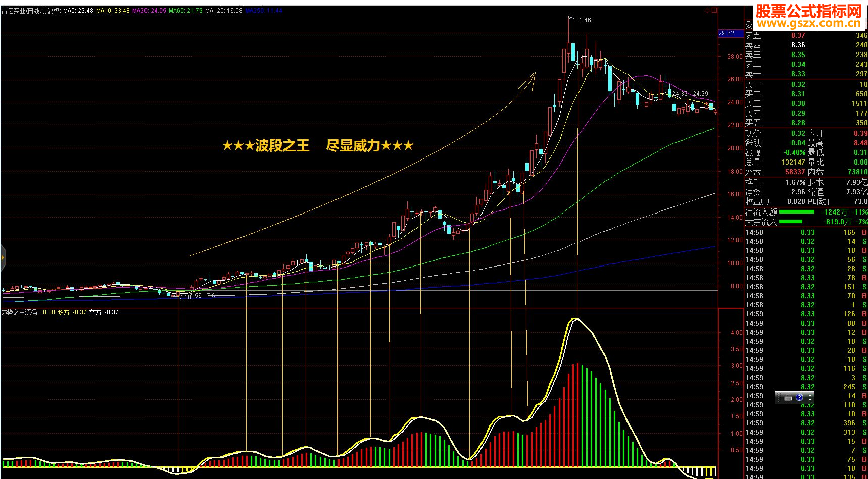Click the 收益(一) 0.028 field
The height and width of the screenshot is (479, 868).
[x=776, y=201]
